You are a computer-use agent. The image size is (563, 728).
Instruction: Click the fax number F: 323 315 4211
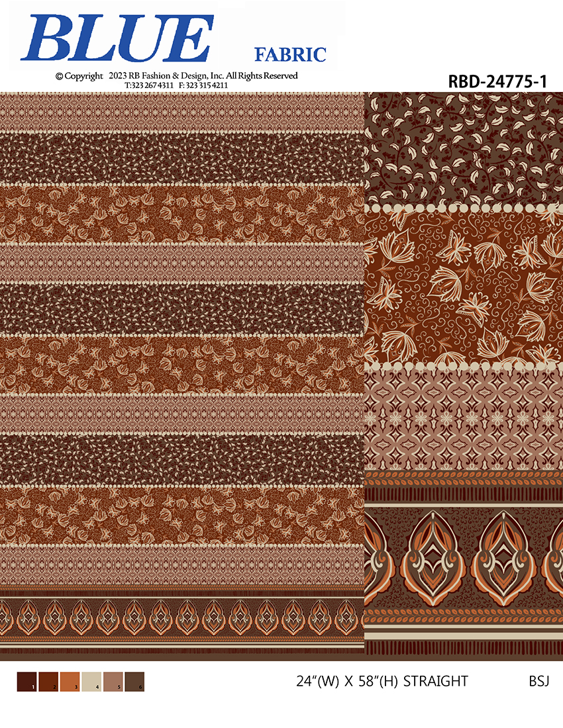203,85
